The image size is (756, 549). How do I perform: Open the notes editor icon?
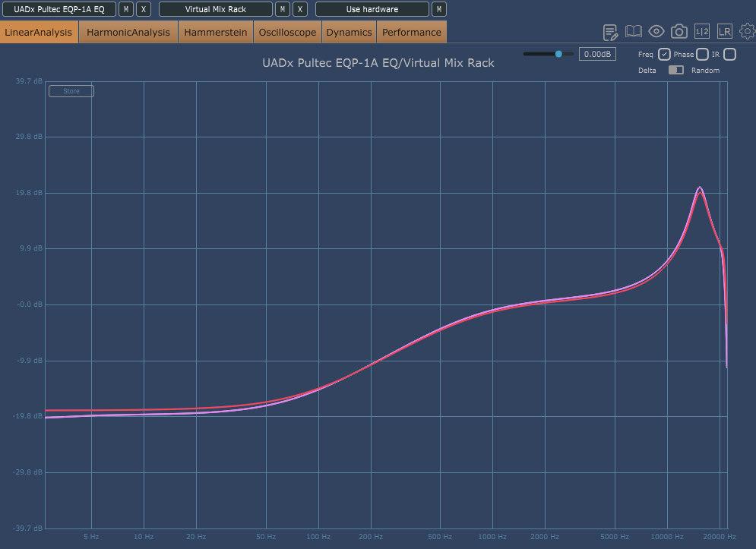click(610, 33)
